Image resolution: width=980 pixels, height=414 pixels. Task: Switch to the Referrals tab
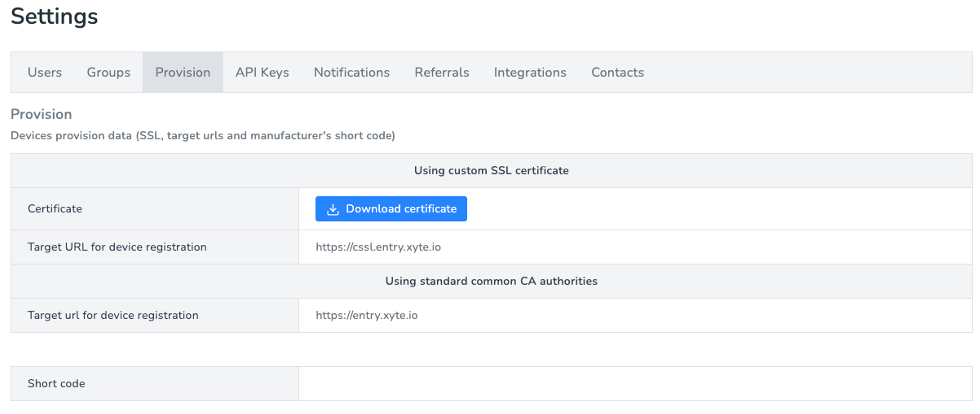click(x=442, y=72)
